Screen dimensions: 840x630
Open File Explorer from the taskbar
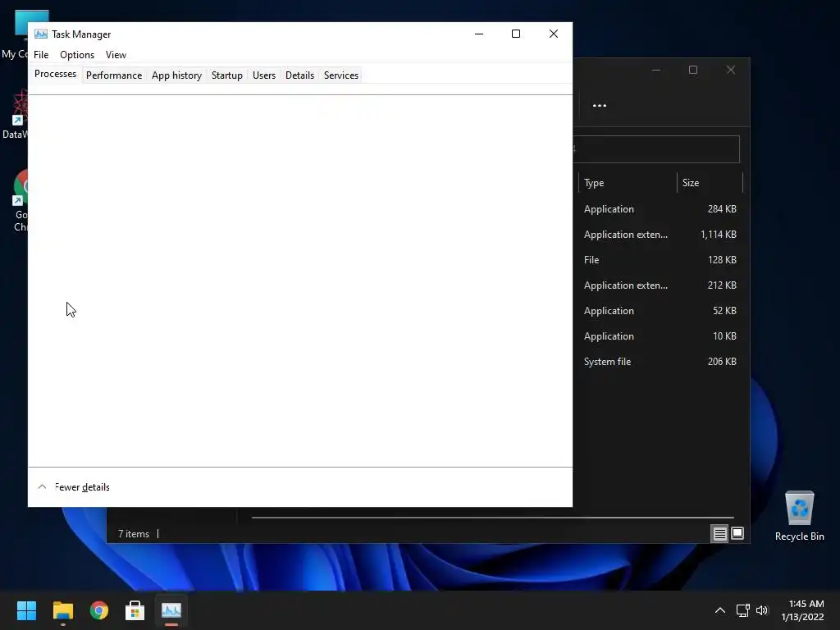point(62,610)
